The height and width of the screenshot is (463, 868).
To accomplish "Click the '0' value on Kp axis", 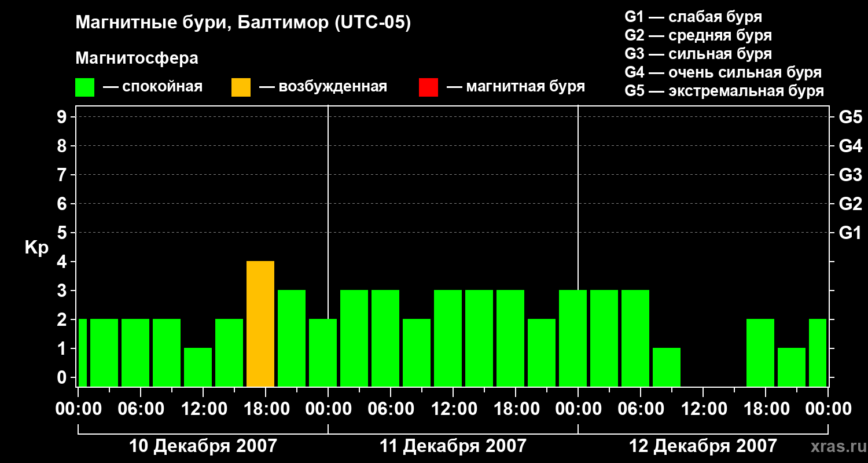I will (x=63, y=377).
